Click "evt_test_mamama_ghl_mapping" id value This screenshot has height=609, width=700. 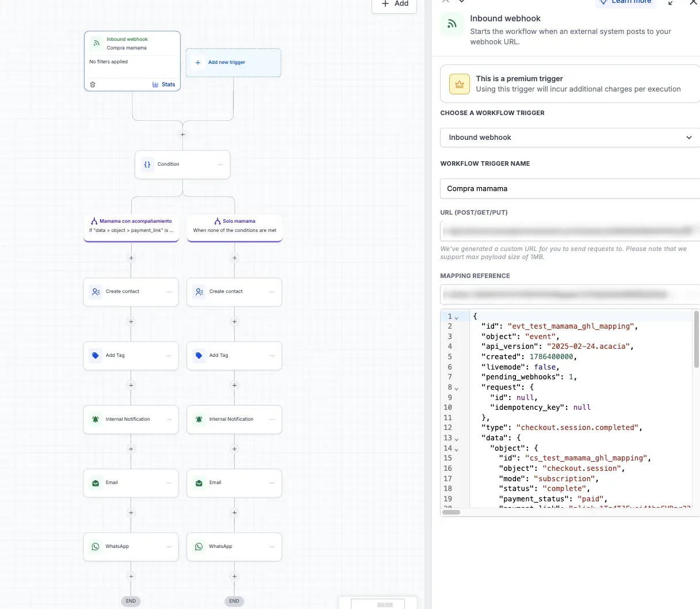(x=571, y=326)
